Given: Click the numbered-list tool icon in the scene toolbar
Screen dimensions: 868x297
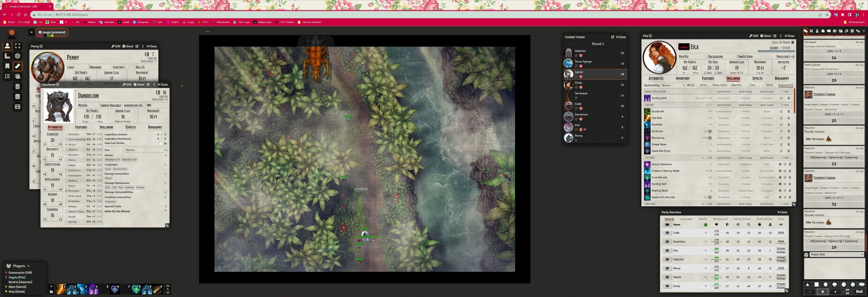Looking at the screenshot, I should pos(7,76).
